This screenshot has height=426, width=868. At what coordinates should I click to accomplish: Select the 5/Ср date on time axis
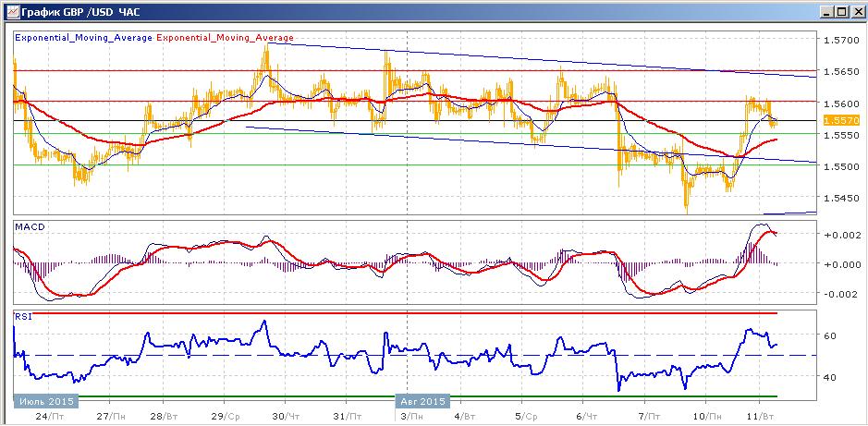coord(526,416)
